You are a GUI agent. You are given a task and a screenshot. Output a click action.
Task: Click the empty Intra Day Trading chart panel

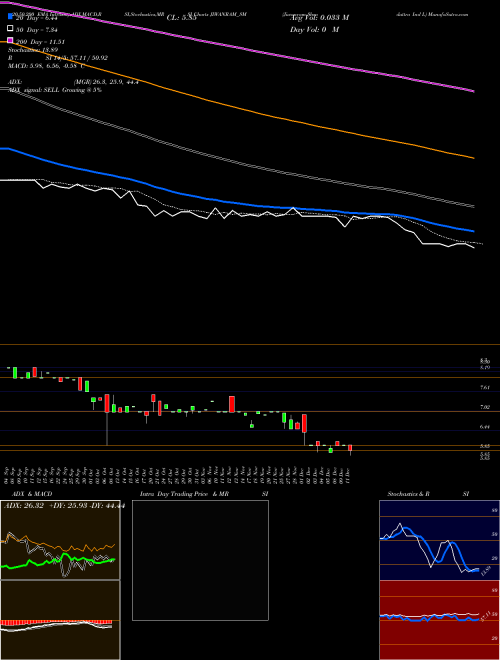[200, 560]
